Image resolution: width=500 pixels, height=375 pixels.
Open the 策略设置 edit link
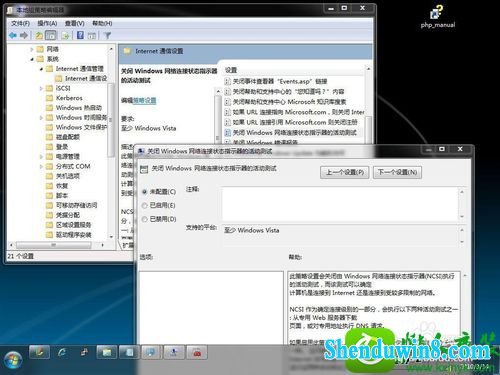pyautogui.click(x=145, y=100)
